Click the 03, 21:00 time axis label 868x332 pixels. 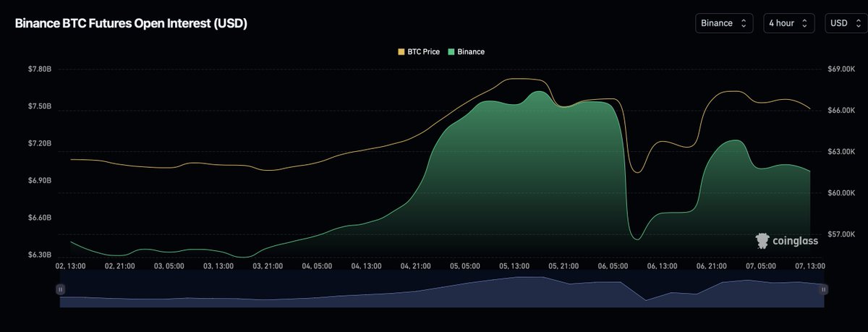point(268,266)
